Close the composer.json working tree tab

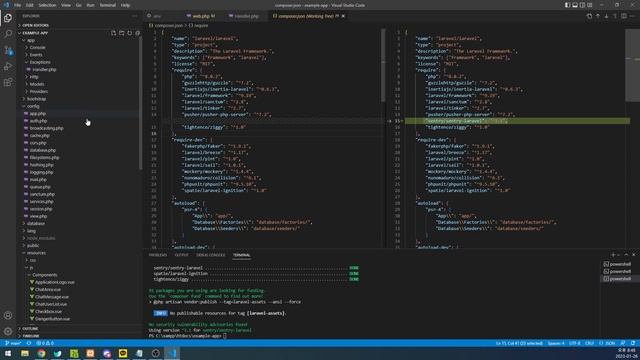click(x=343, y=16)
